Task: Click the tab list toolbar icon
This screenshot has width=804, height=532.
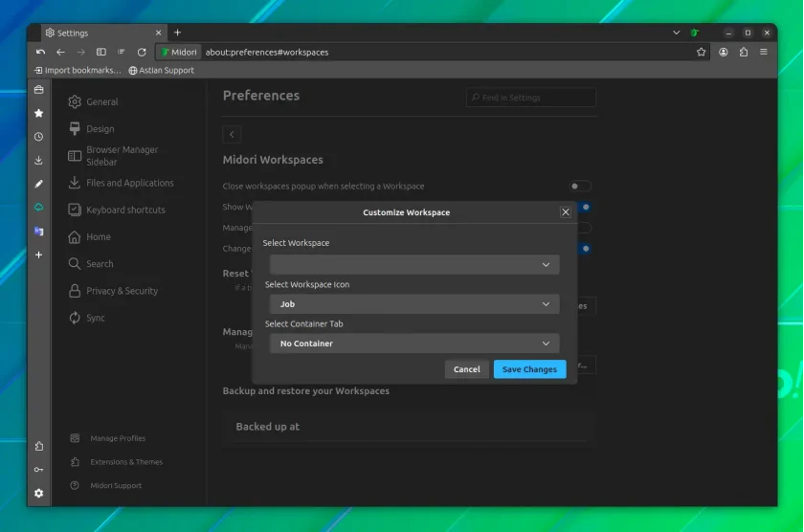Action: click(121, 52)
